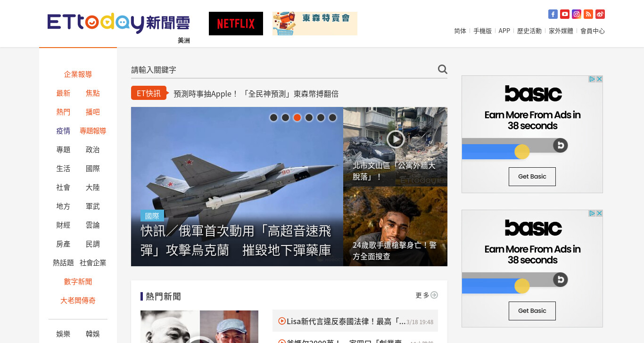644x343 pixels.
Task: Select the first carousel dot
Action: point(273,117)
